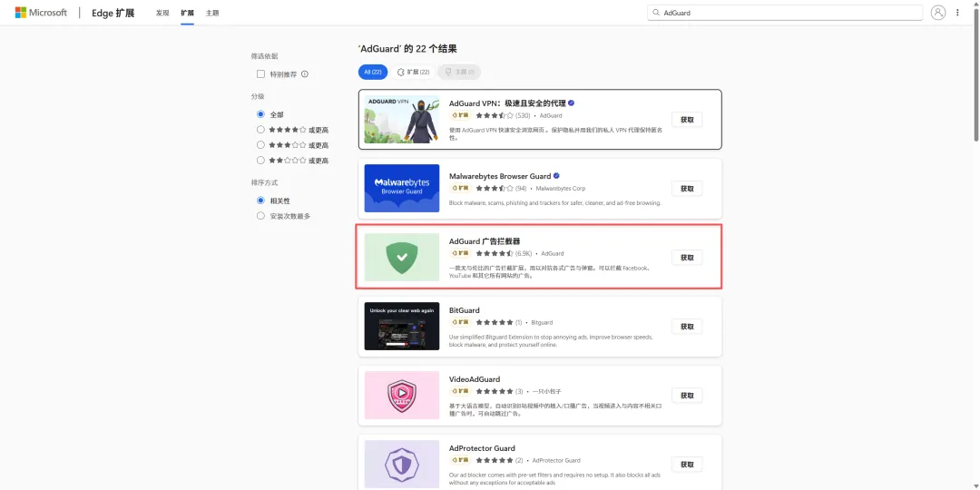Click the Edge 扩展 header title
The height and width of the screenshot is (490, 980).
pos(113,13)
